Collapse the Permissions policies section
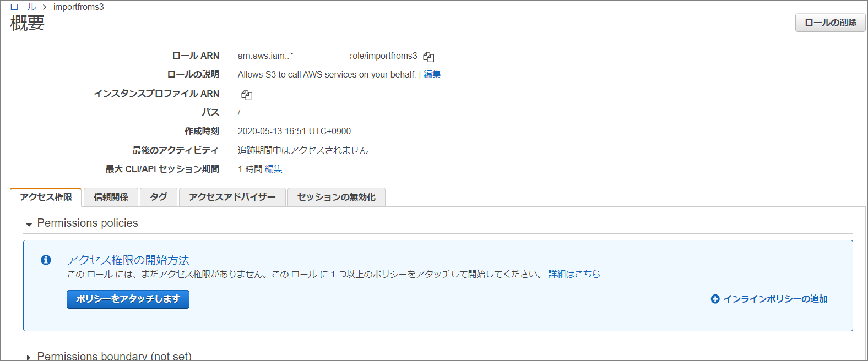 coord(29,224)
